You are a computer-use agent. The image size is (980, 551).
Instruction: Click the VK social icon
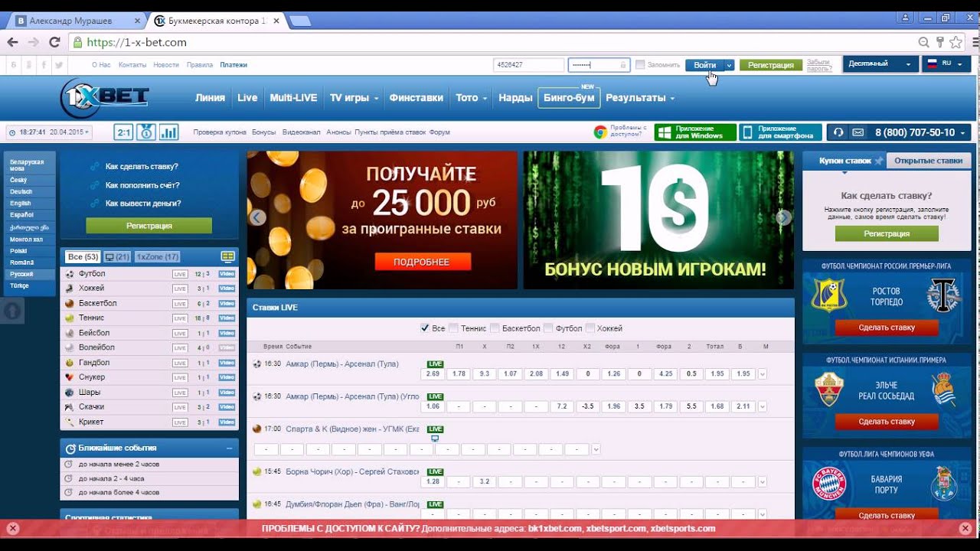(x=13, y=65)
